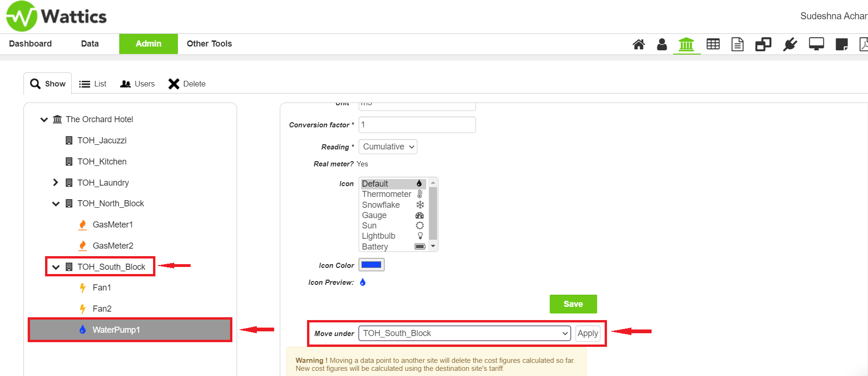Select GasMeter1 in the site tree
868x376 pixels.
tap(113, 225)
